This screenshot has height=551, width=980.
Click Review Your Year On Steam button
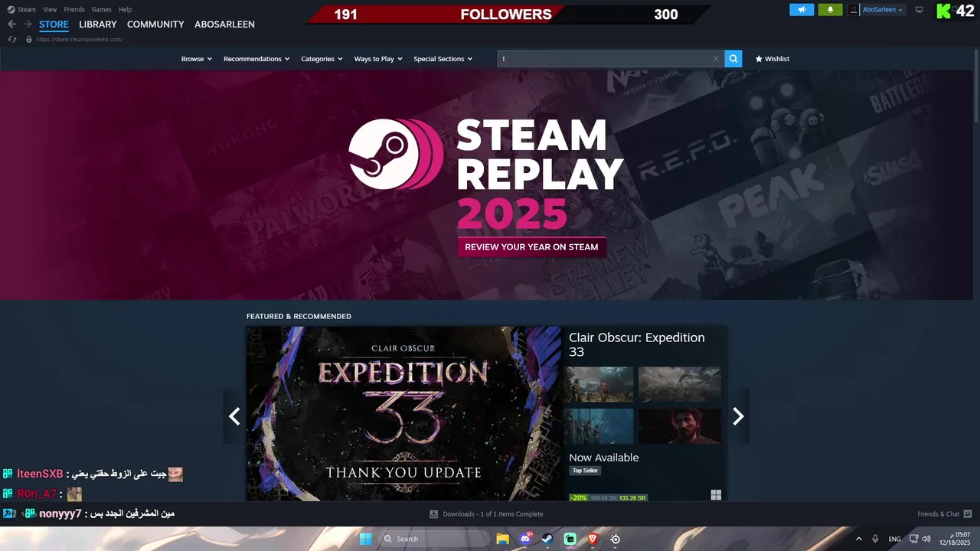coord(531,247)
